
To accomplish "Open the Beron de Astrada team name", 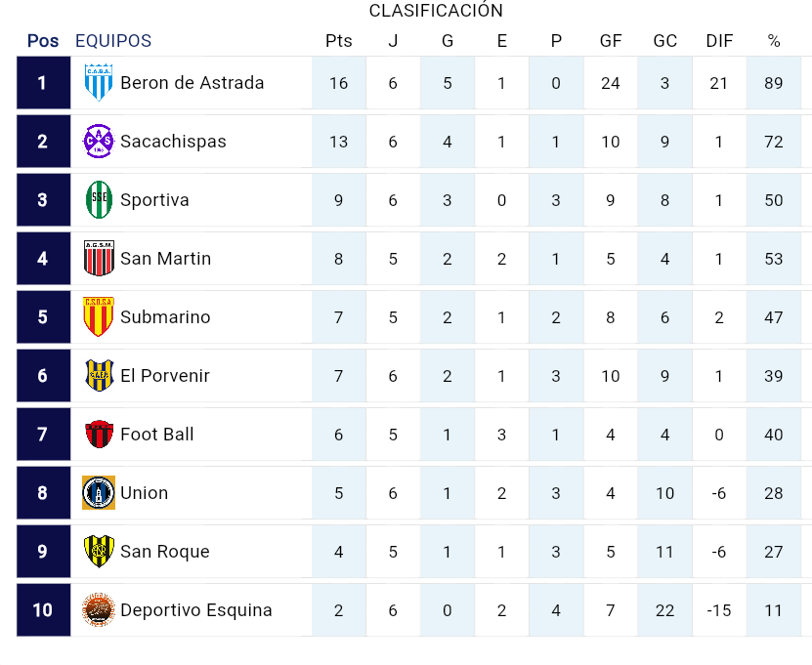I will tap(192, 83).
